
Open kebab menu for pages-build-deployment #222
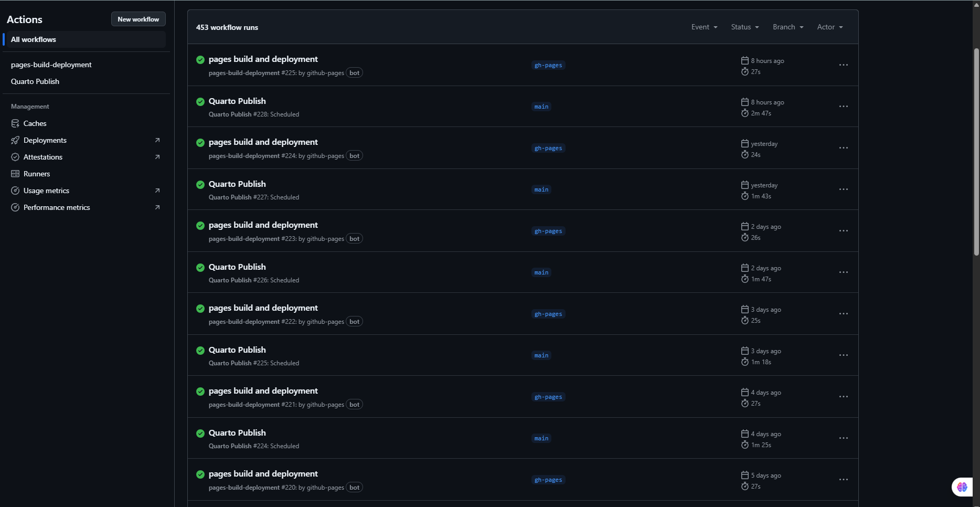(x=843, y=314)
